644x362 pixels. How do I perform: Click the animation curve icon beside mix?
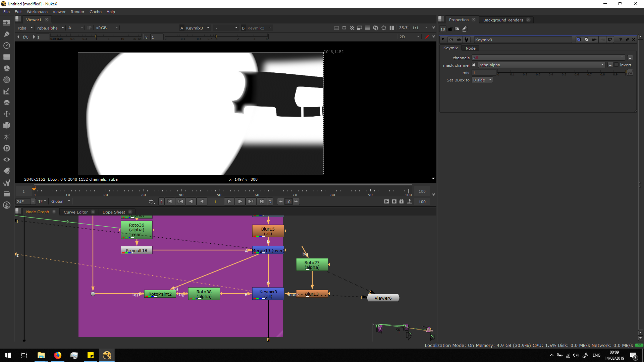(630, 73)
